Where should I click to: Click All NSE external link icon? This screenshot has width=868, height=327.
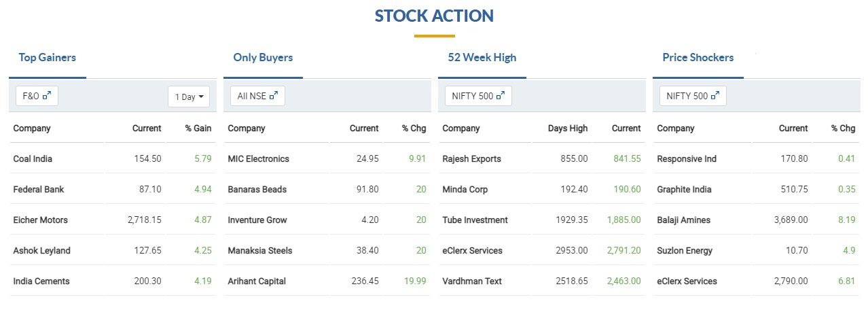point(273,97)
